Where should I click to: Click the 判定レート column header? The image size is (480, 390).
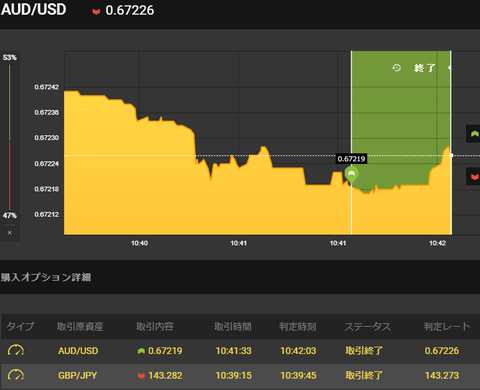(447, 327)
